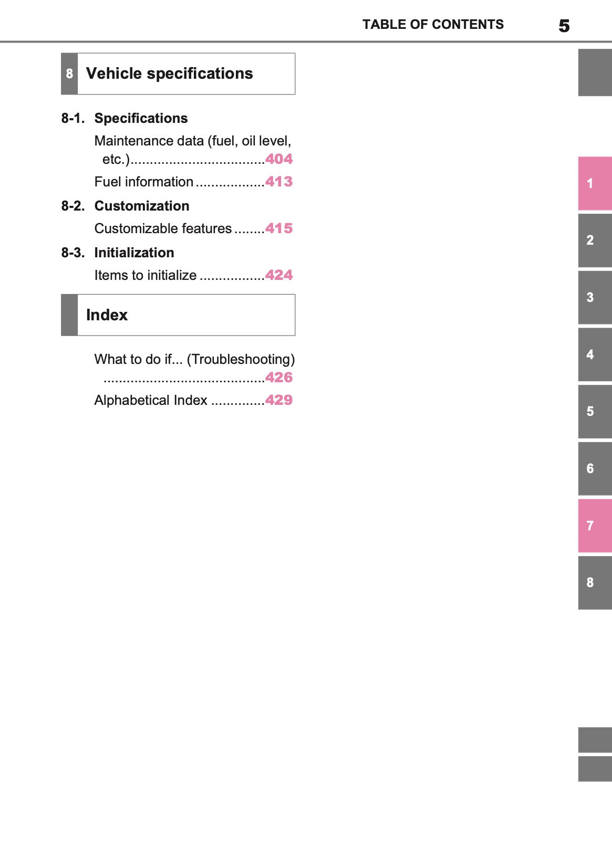Open Alphabetical Index page 429
612x868 pixels.
(x=278, y=400)
